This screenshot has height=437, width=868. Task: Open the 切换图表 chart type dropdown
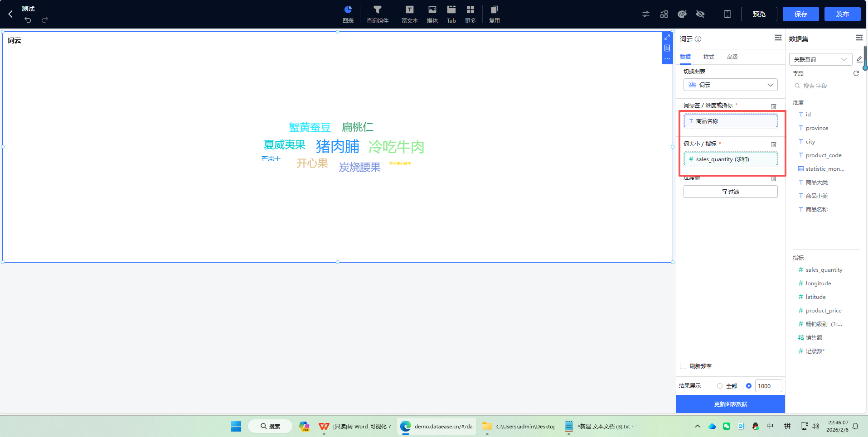[x=730, y=85]
